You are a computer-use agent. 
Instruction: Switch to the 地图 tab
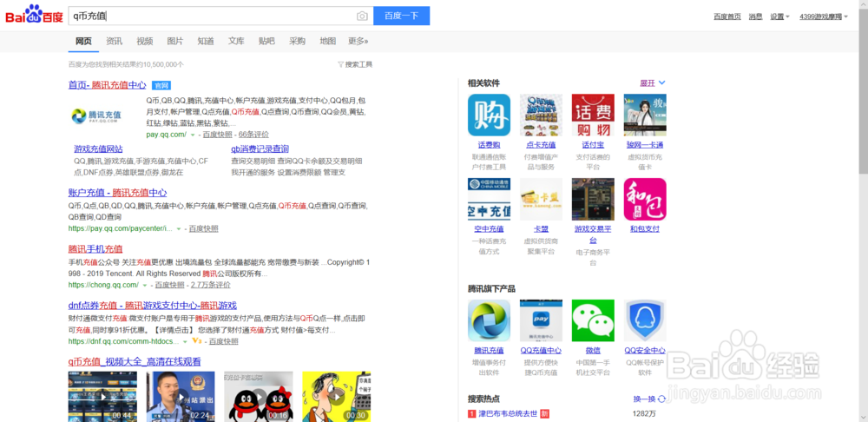point(328,41)
